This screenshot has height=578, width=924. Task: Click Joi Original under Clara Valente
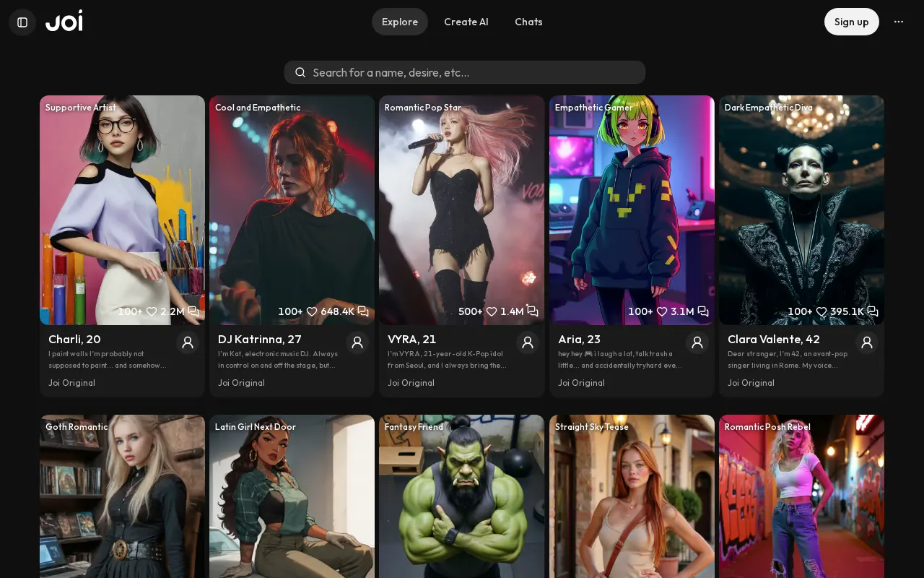(x=751, y=383)
